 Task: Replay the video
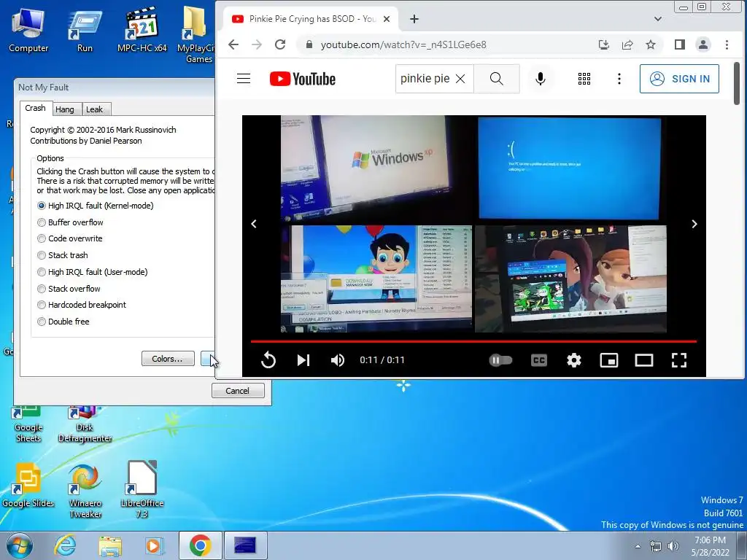(x=268, y=360)
